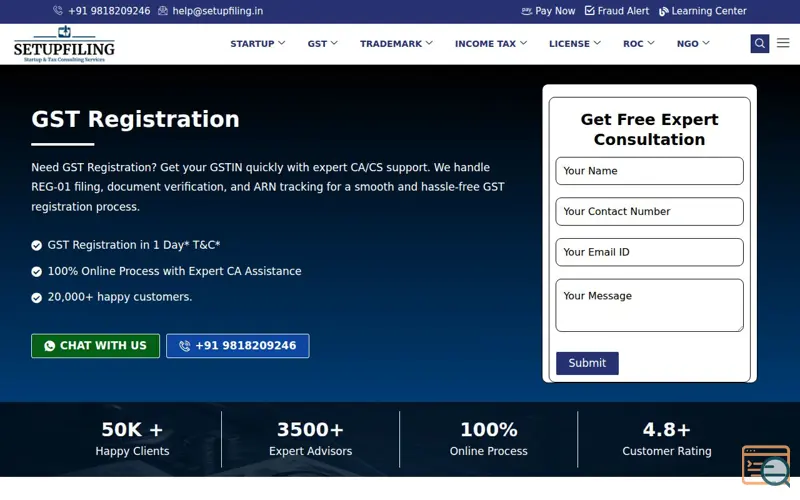Click the phone icon in top bar
This screenshot has width=800, height=500.
(58, 10)
